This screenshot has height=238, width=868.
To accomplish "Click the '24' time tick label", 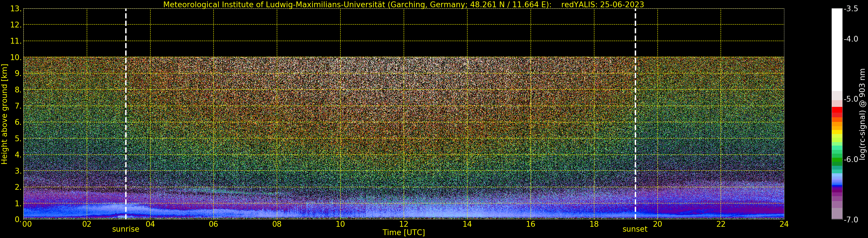I will (784, 224).
